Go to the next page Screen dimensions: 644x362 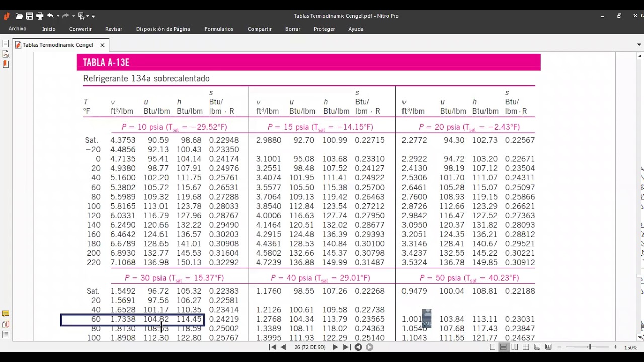click(x=335, y=347)
